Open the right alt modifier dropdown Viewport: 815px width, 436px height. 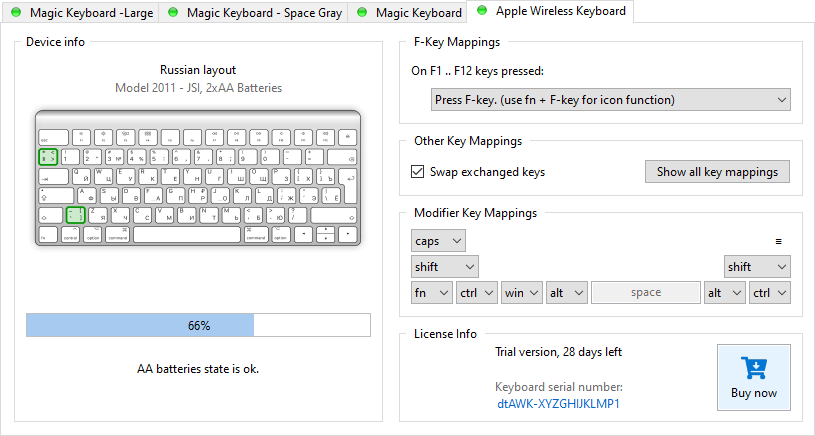point(725,293)
